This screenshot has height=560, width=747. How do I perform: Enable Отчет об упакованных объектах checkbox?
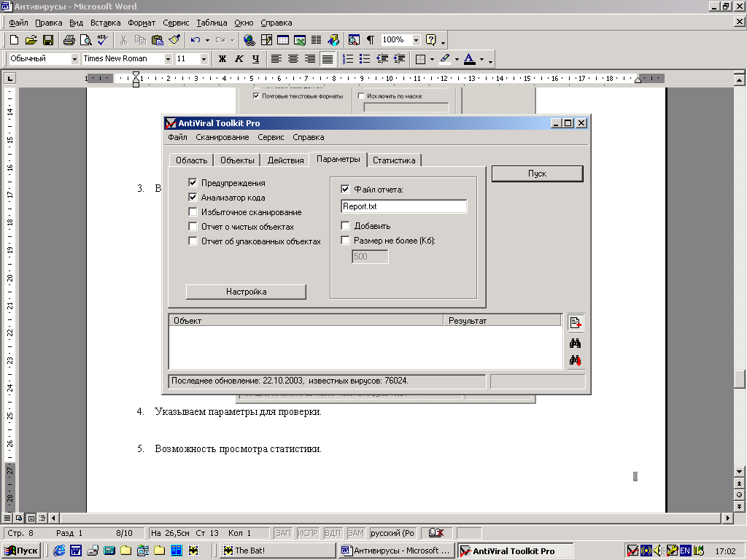193,241
